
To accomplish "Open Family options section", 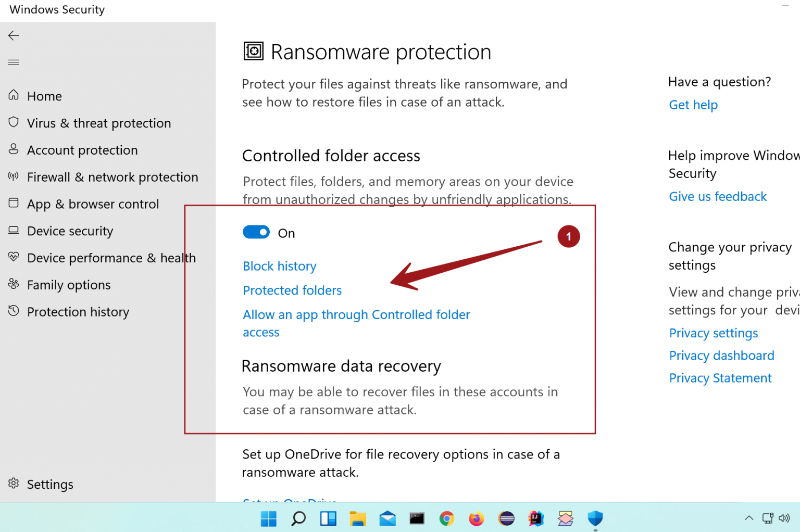I will click(x=68, y=285).
